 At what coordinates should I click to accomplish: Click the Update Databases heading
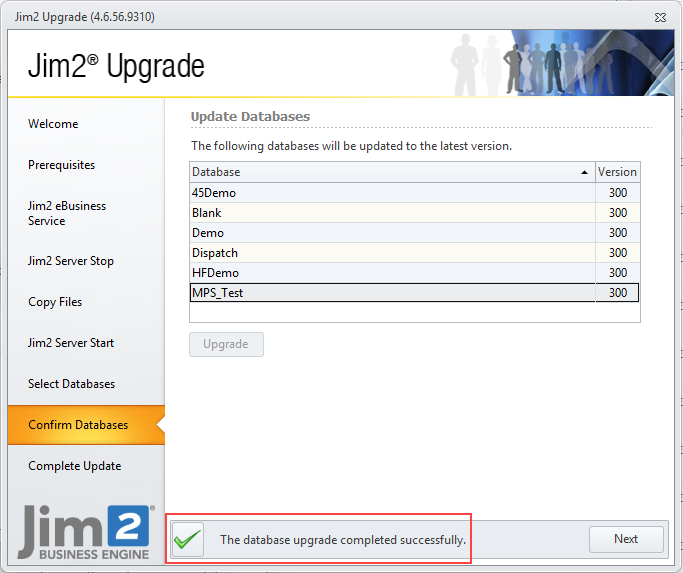click(x=250, y=116)
